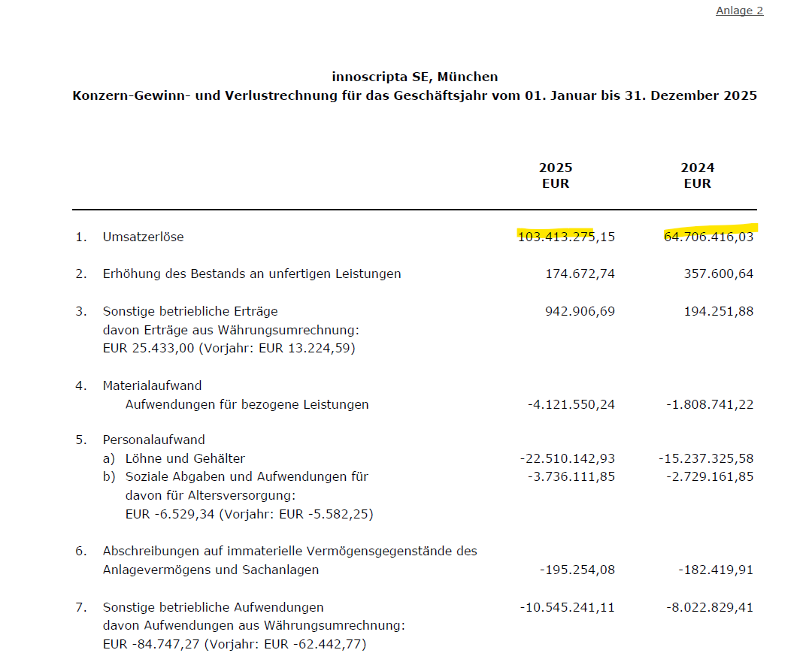Click 'Löhne und Gehälter' row label

pos(186,458)
